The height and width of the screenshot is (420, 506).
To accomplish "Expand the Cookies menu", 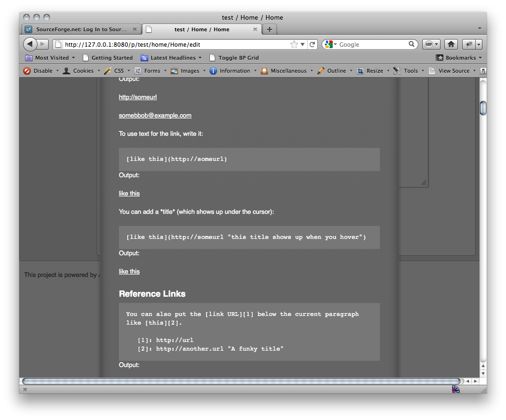I will [x=83, y=71].
